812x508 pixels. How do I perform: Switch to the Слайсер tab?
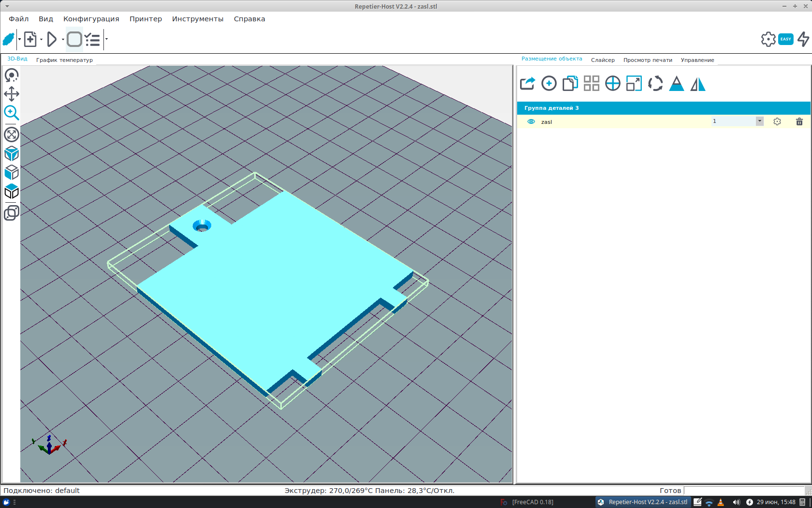[603, 60]
